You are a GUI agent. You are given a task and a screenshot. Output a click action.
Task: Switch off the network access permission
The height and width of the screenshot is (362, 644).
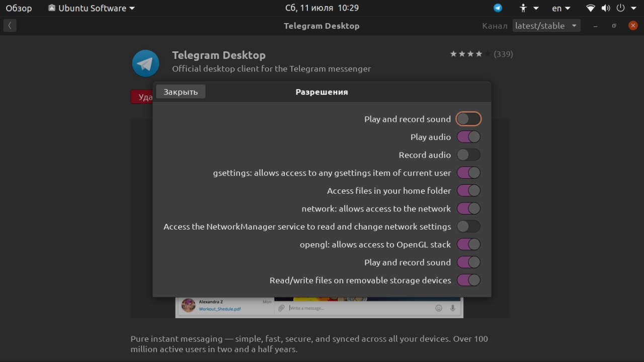468,208
